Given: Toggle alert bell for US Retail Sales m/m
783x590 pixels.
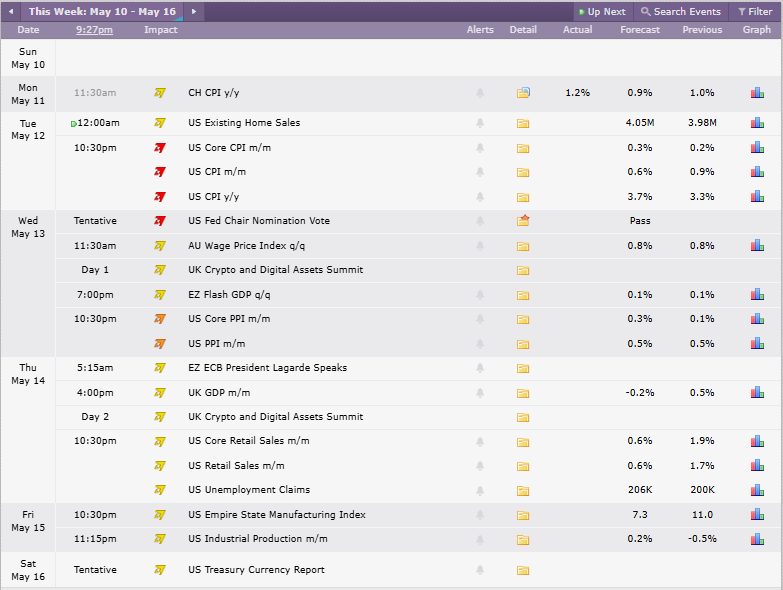Looking at the screenshot, I should [x=480, y=466].
